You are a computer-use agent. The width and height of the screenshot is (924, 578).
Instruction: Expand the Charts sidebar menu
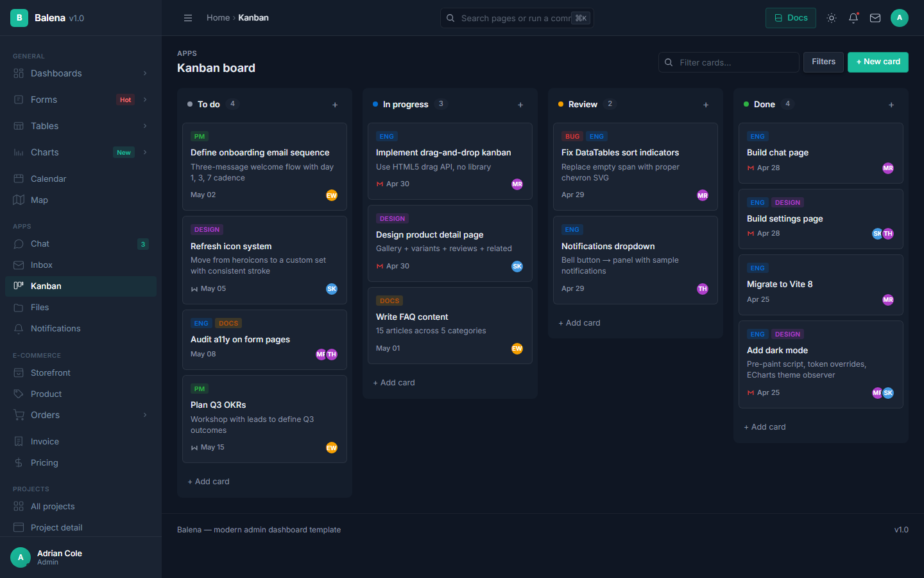tap(81, 152)
